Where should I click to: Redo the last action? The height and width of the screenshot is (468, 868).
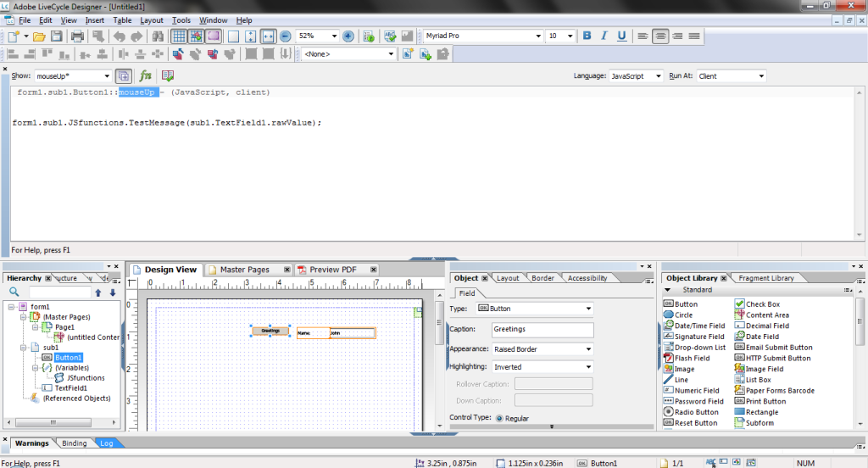click(136, 36)
